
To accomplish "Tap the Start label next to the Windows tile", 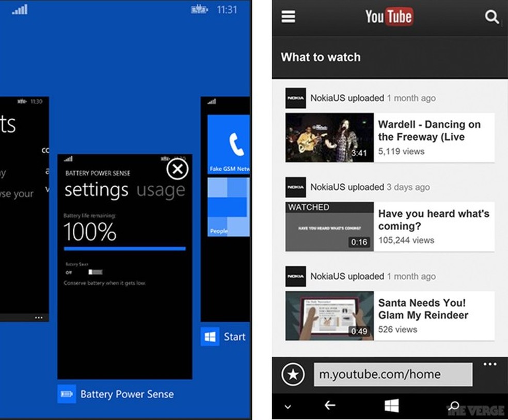I will 234,336.
